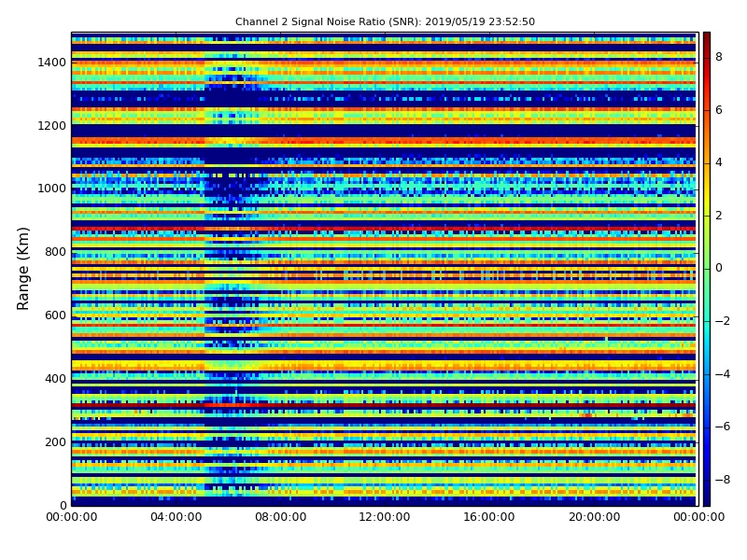This screenshot has height=560, width=747.
Task: Click the colorbar label 0
Action: (x=719, y=268)
